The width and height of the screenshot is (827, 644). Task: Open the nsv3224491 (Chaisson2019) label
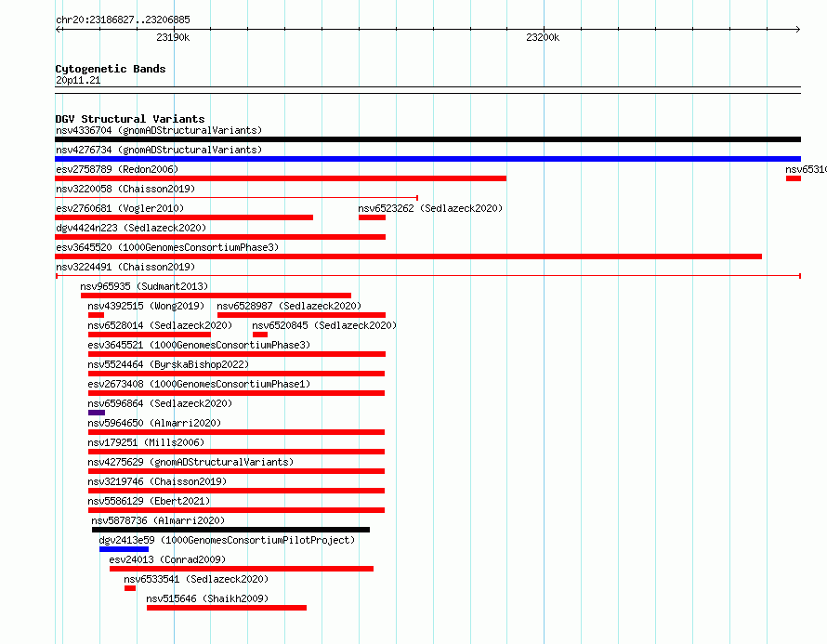point(125,267)
